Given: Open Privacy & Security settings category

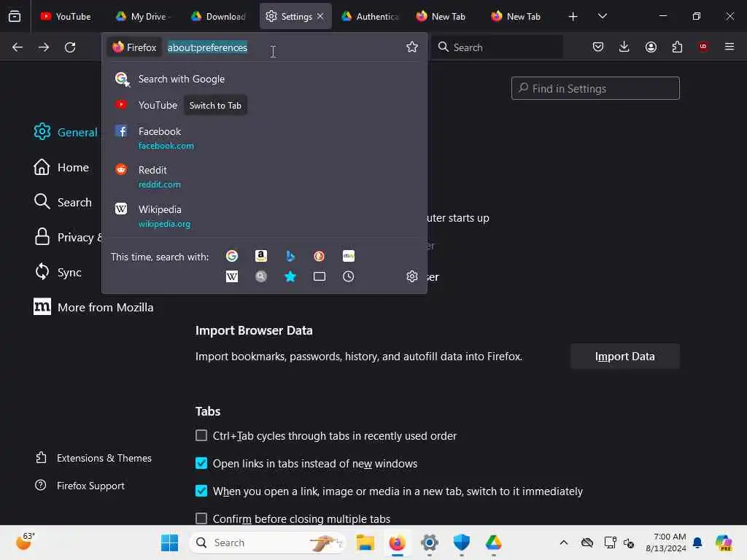Looking at the screenshot, I should 67,237.
